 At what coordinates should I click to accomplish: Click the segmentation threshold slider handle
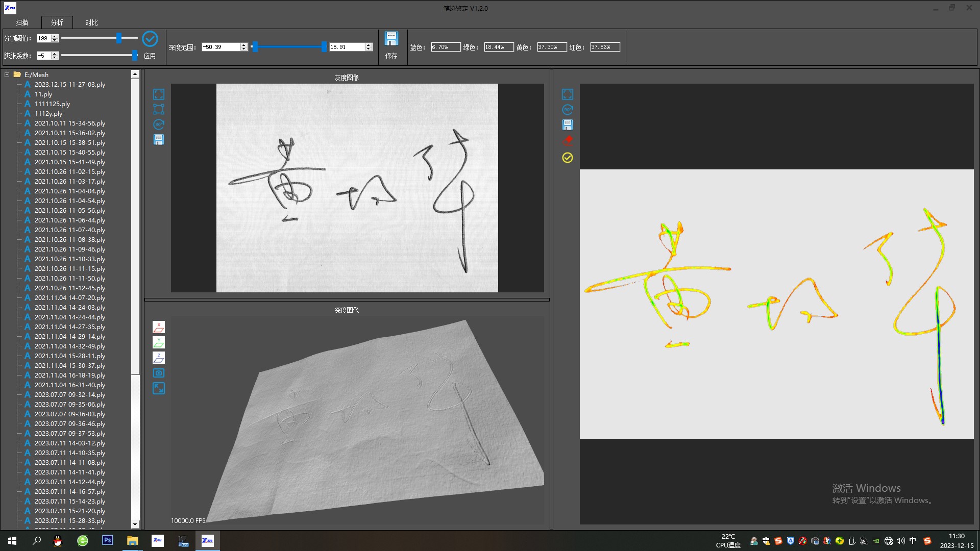pyautogui.click(x=119, y=38)
